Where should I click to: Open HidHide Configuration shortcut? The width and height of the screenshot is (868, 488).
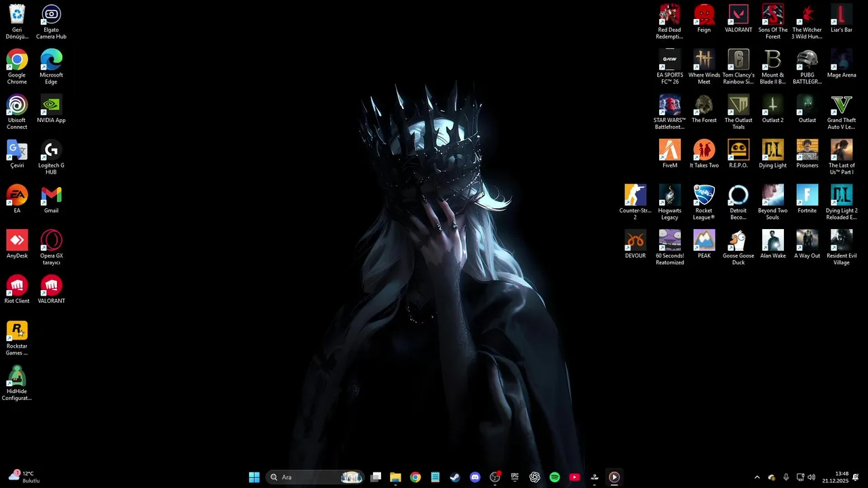(x=17, y=384)
